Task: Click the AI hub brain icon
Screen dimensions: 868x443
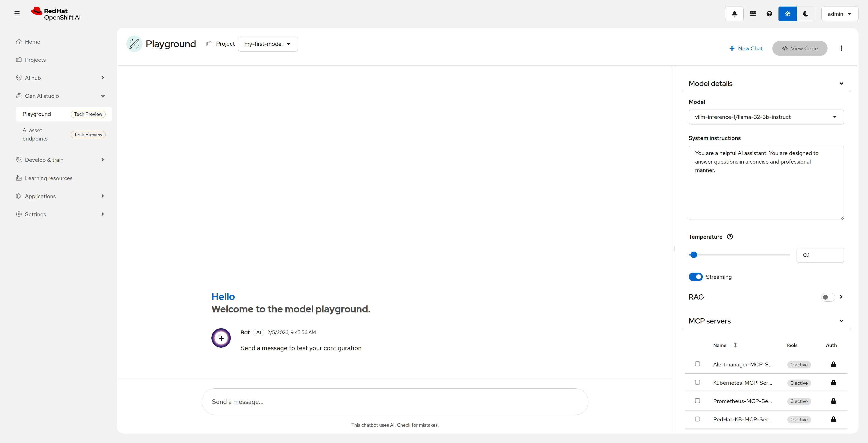Action: [x=19, y=78]
